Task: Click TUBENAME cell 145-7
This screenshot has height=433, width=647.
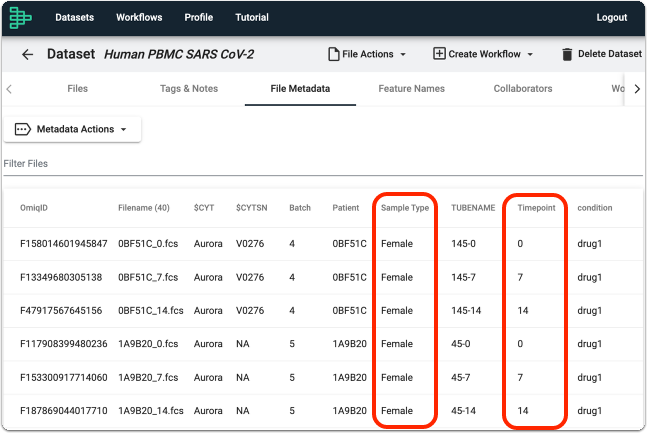Action: pyautogui.click(x=463, y=277)
